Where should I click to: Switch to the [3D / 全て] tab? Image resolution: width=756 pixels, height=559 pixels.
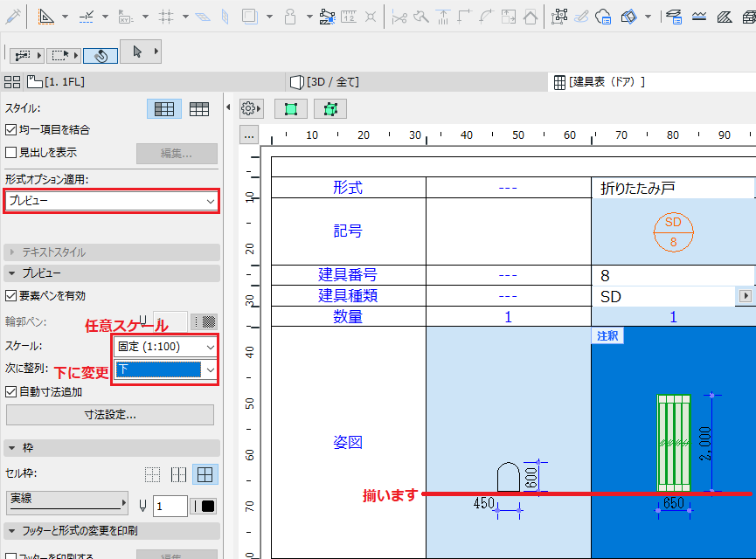pos(324,82)
